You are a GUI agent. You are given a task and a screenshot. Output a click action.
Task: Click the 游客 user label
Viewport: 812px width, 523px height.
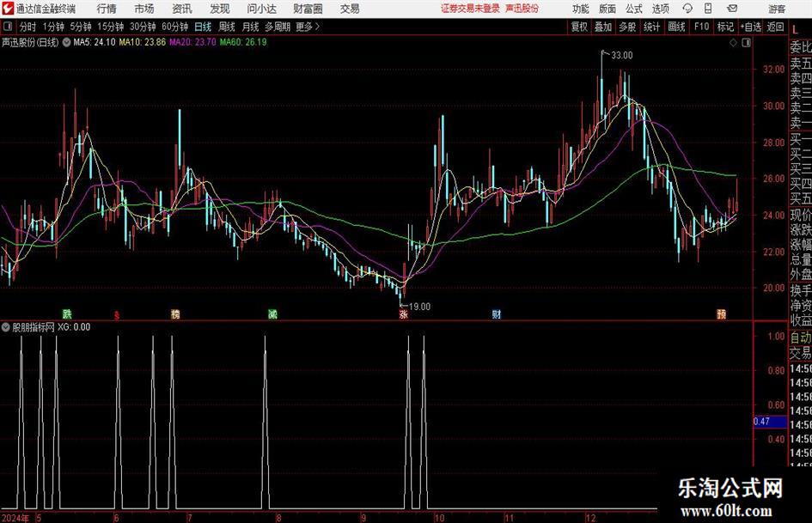click(777, 9)
